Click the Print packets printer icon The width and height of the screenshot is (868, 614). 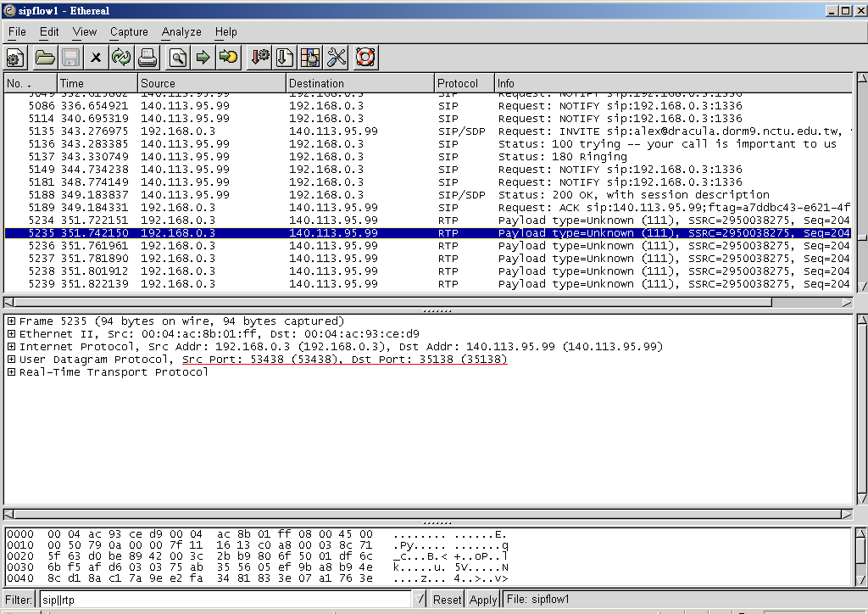147,58
